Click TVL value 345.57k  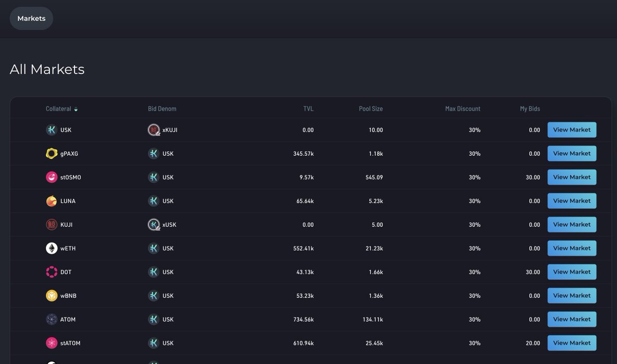pyautogui.click(x=303, y=154)
